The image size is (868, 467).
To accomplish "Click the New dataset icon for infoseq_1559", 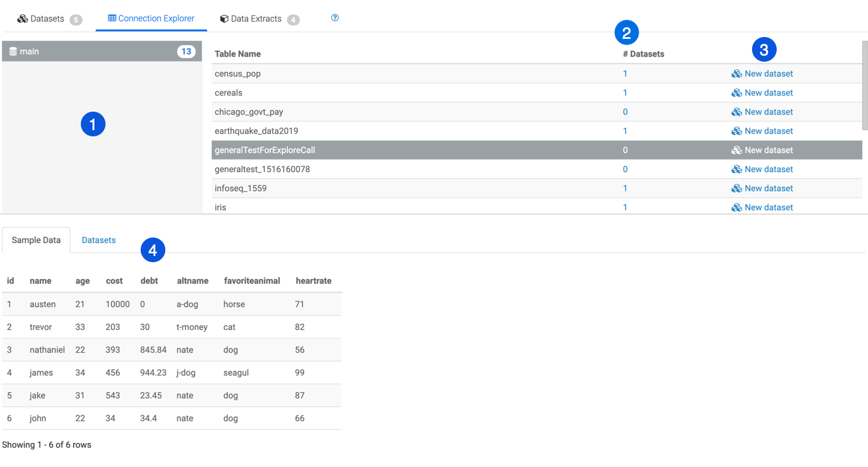I will (x=737, y=189).
